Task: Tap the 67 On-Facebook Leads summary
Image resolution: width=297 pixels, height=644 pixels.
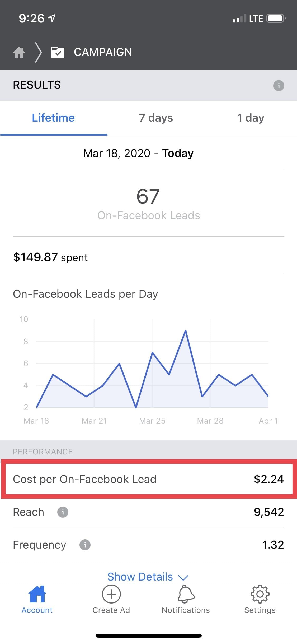Action: (x=148, y=204)
